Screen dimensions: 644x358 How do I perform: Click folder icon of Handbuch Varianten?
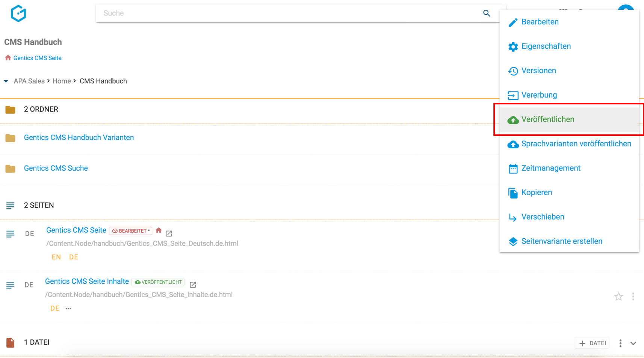pos(10,138)
